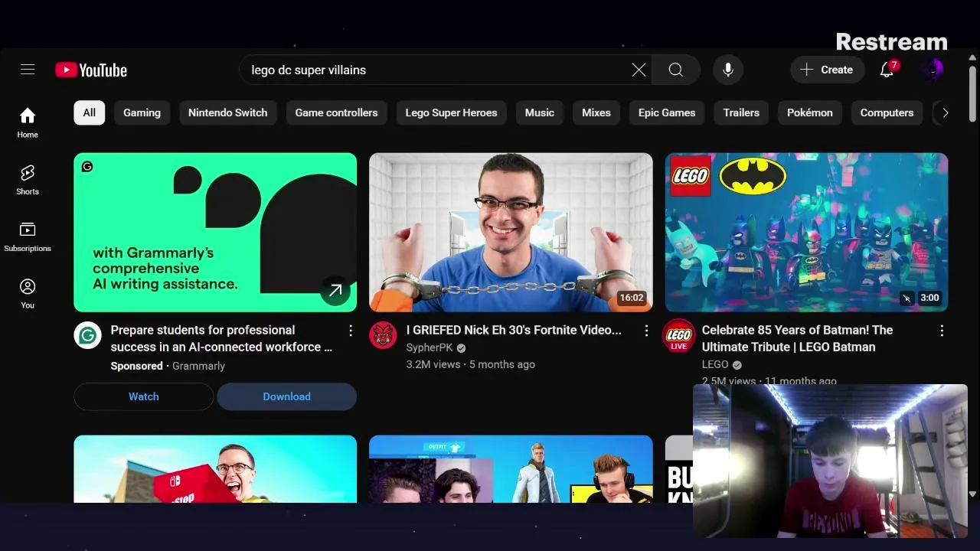Select the Nintendo Switch chip
This screenshot has width=980, height=551.
point(227,112)
